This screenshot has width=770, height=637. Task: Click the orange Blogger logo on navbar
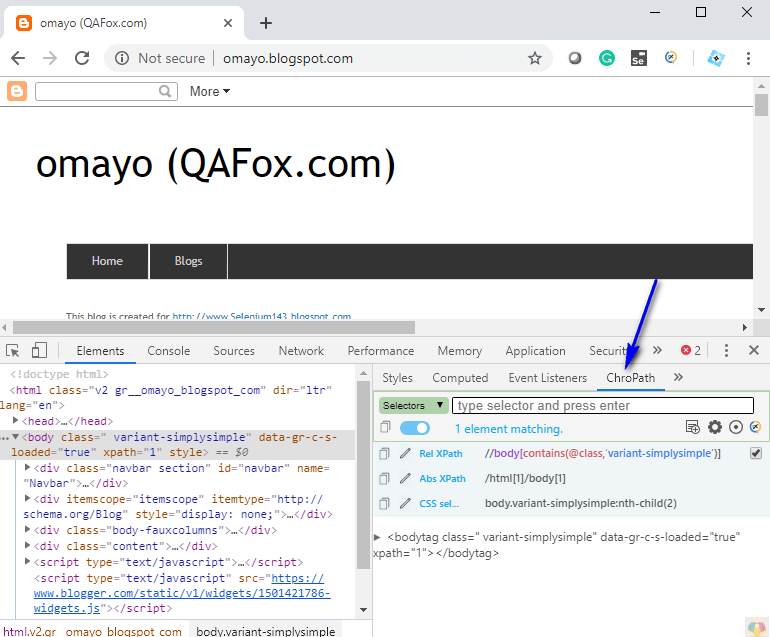pos(17,91)
